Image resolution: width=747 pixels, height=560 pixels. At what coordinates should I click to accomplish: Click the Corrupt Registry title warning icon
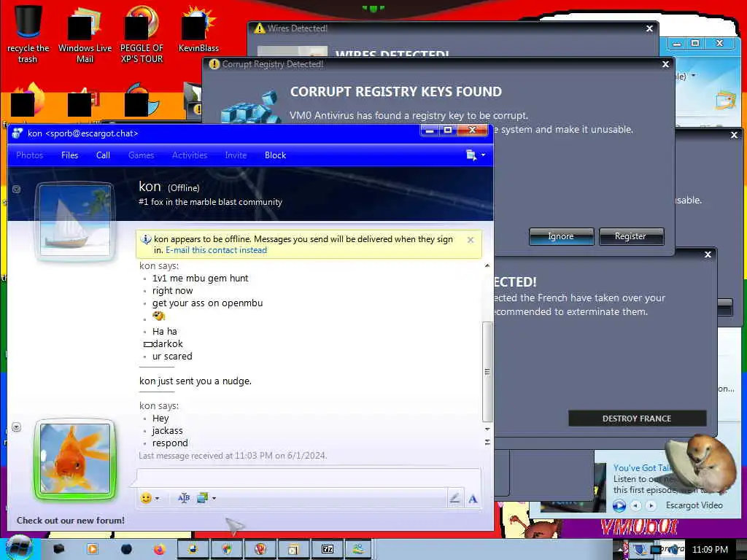[x=214, y=64]
